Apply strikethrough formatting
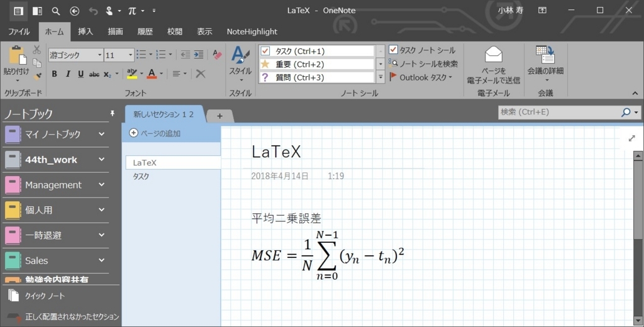644x327 pixels. tap(94, 74)
